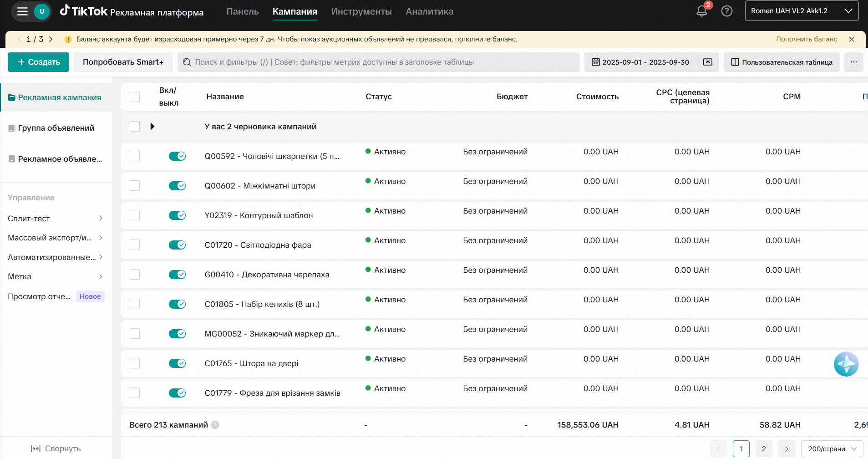Tick the checkbox for Q00602 campaign

coord(135,186)
